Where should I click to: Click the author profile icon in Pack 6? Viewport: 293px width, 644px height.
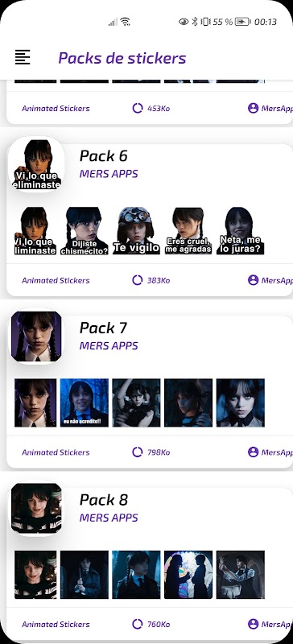tap(253, 280)
